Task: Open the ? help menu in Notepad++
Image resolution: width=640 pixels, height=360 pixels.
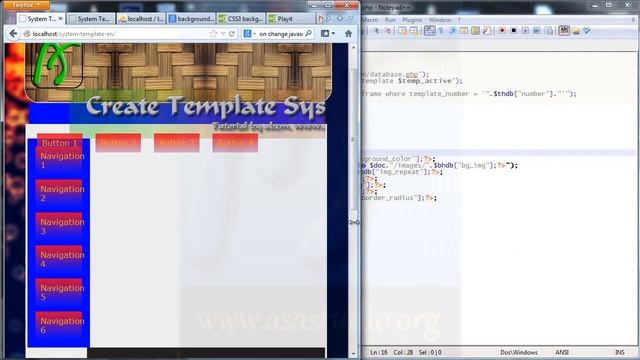Action: tap(459, 20)
